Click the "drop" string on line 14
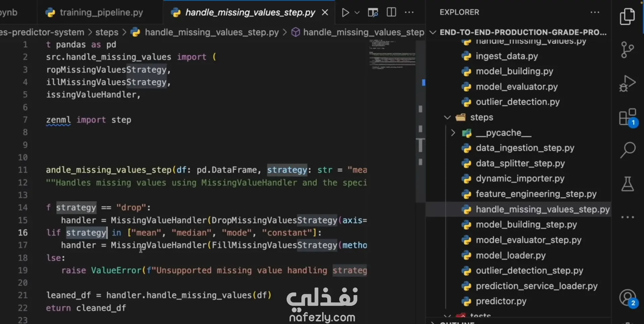 click(x=131, y=208)
